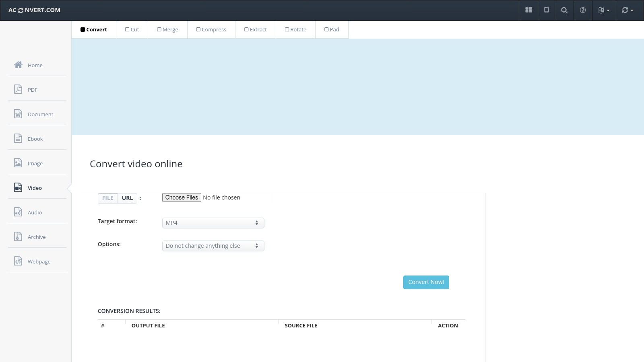
Task: Switch to the Pad tab
Action: tap(332, 29)
